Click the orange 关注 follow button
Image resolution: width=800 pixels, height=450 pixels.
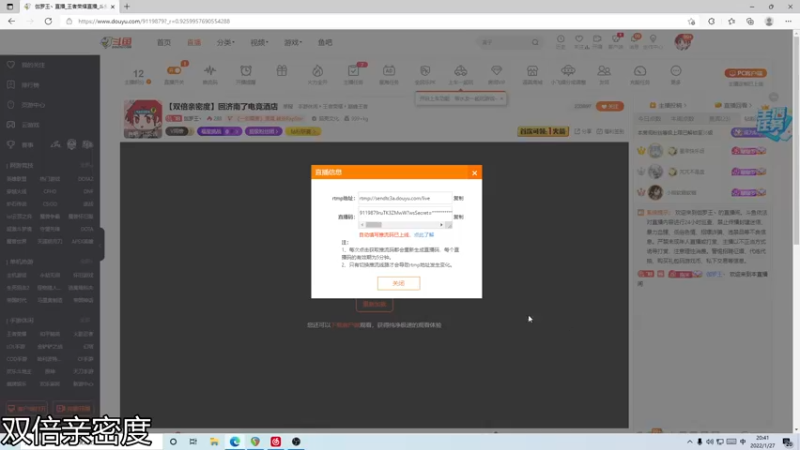click(610, 106)
